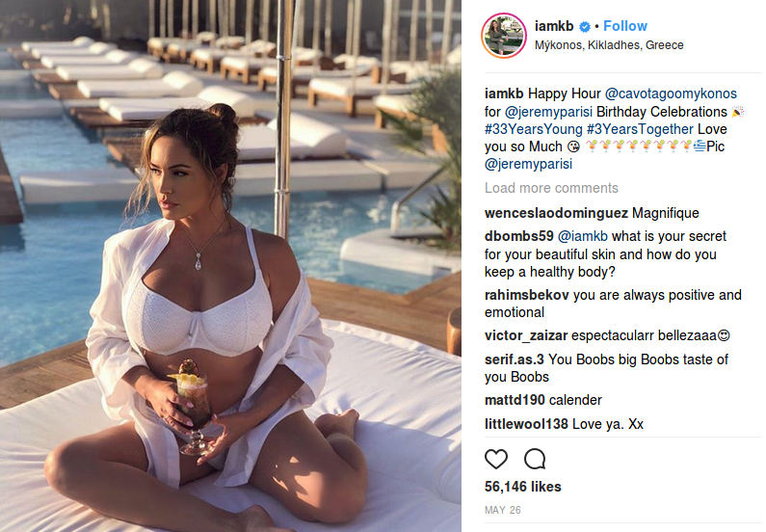Open @iamkb mention in dbombs59 comment

pyautogui.click(x=582, y=236)
